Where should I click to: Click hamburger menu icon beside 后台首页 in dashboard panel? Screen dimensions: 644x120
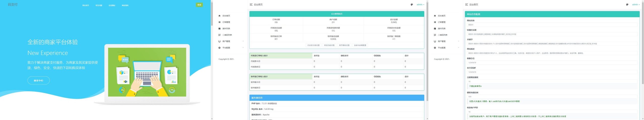click(251, 5)
